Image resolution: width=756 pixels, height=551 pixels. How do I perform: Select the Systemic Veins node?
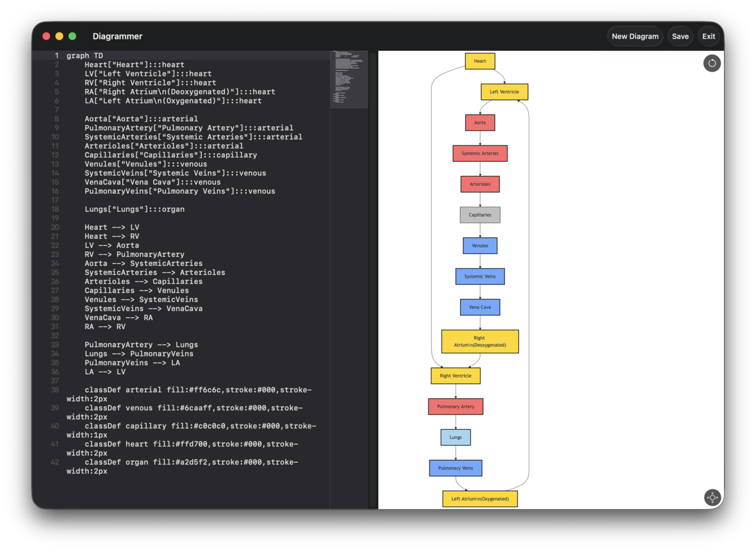click(x=480, y=276)
